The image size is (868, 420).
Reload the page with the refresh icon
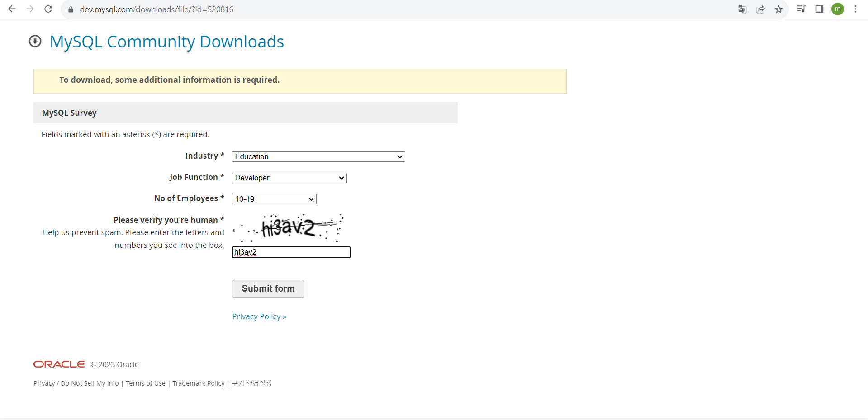(x=48, y=9)
